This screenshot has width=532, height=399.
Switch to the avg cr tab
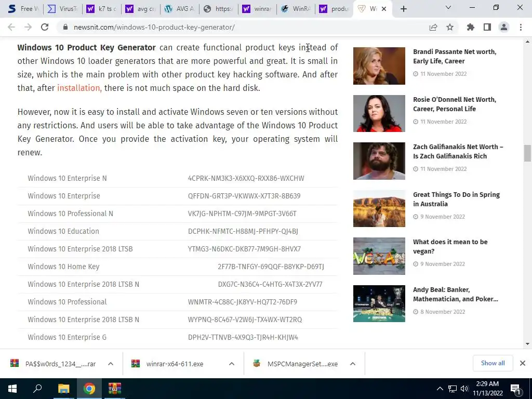pyautogui.click(x=140, y=9)
